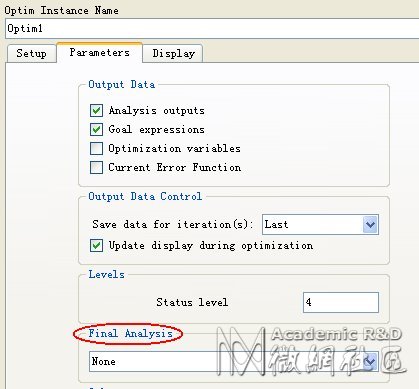Open the Save data for iteration(s) dropdown
Image resolution: width=419 pixels, height=389 pixels.
tap(320, 225)
